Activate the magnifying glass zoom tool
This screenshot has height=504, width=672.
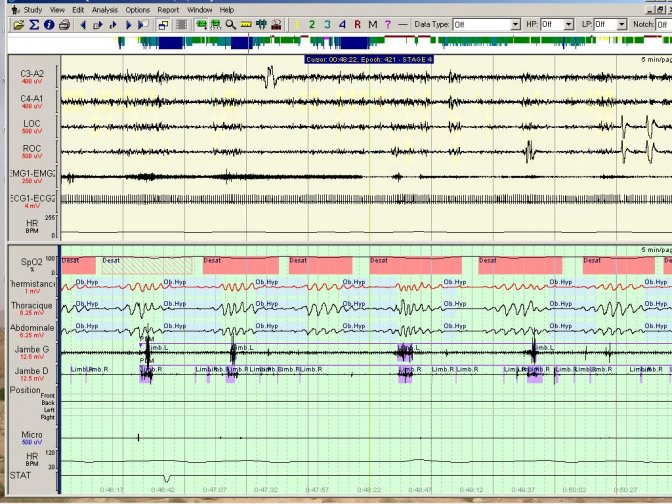coord(231,25)
